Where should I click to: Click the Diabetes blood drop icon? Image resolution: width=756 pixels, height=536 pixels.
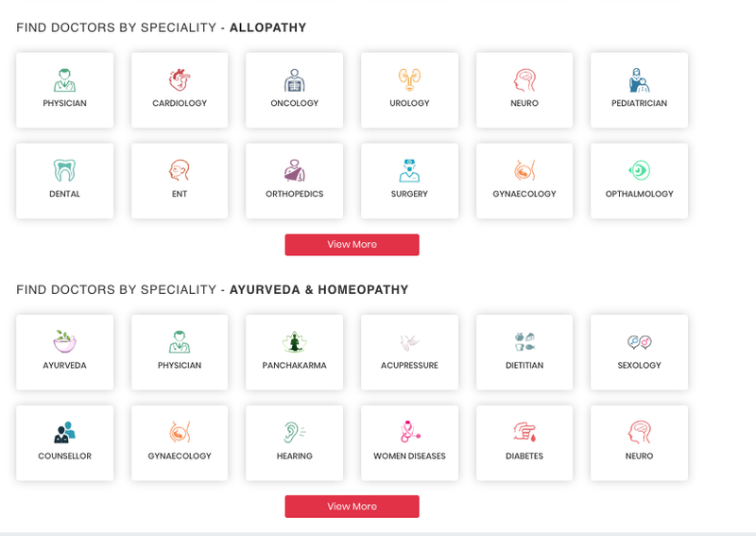pyautogui.click(x=524, y=432)
